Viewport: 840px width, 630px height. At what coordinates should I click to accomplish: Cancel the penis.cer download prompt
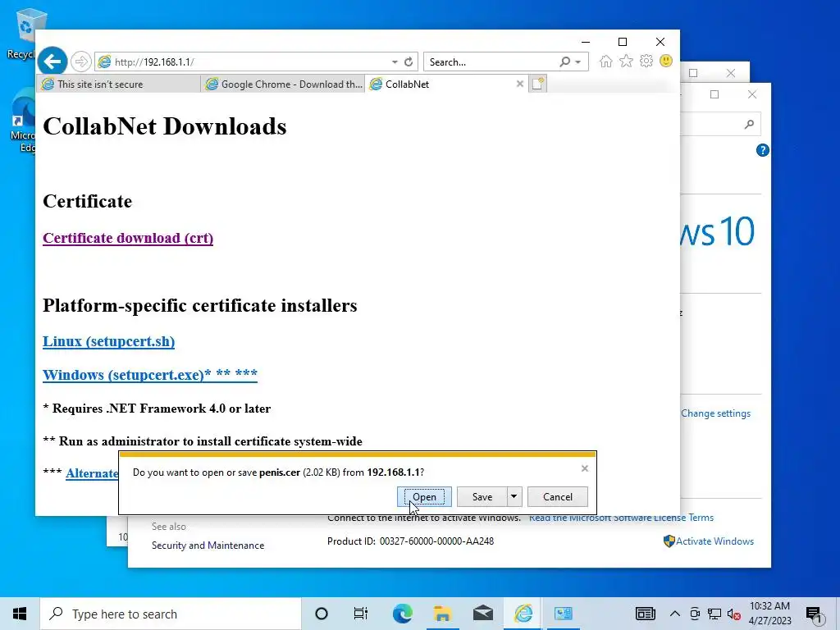(x=558, y=496)
